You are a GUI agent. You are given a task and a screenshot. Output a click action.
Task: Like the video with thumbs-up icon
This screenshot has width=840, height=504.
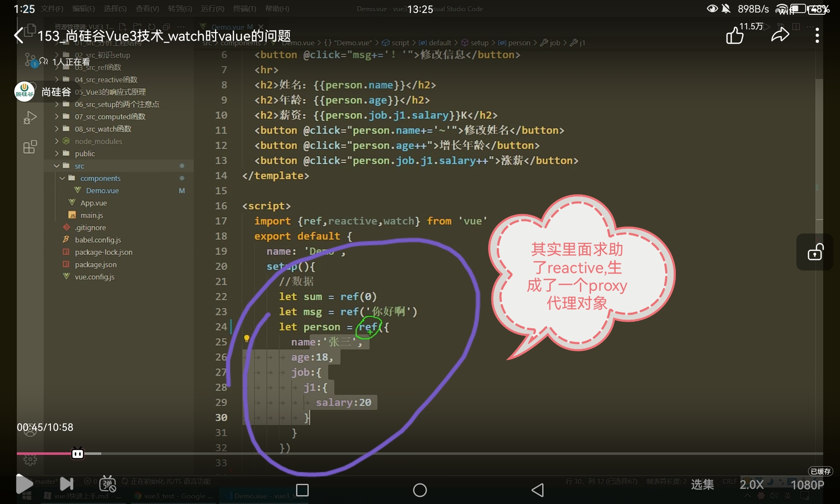(735, 35)
